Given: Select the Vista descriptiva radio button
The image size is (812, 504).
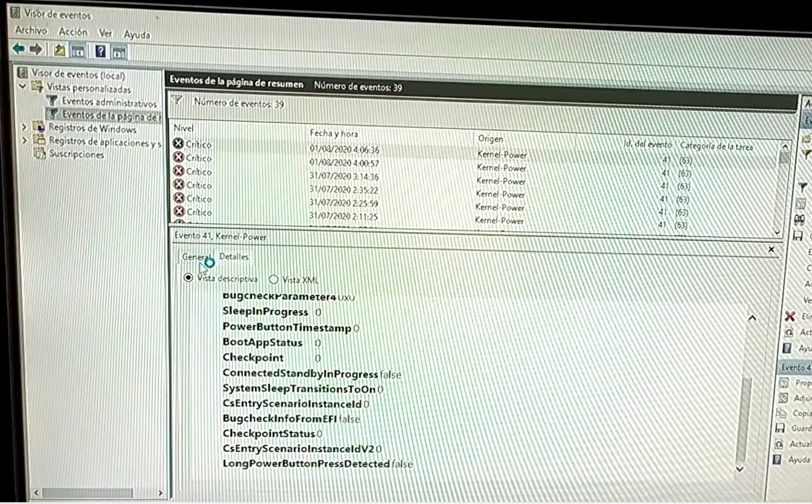Looking at the screenshot, I should click(x=188, y=278).
